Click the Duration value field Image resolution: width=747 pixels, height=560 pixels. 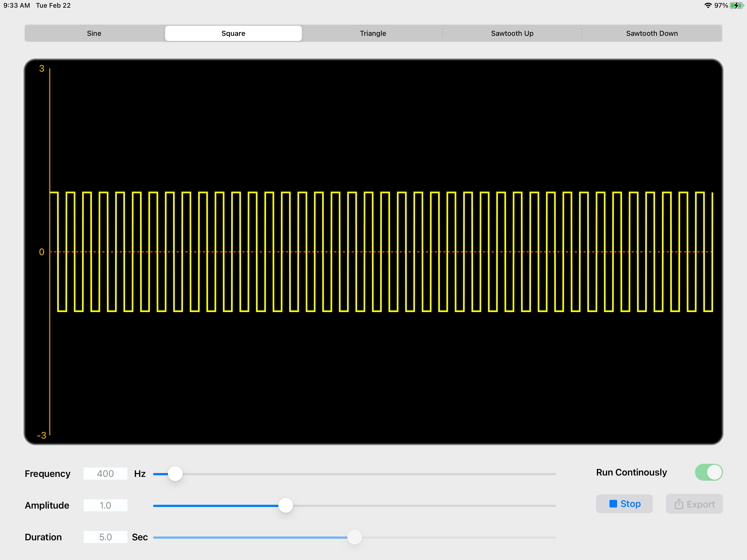[x=105, y=537]
